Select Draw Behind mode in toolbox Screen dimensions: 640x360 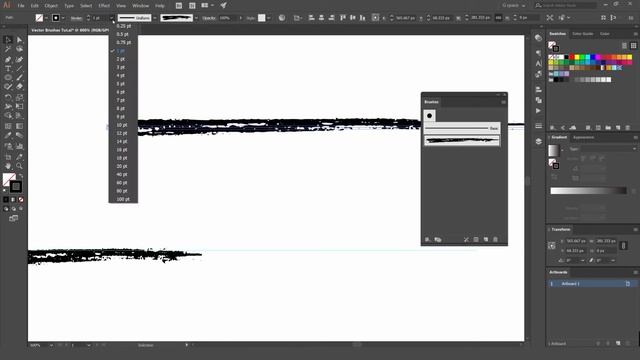pyautogui.click(x=13, y=209)
